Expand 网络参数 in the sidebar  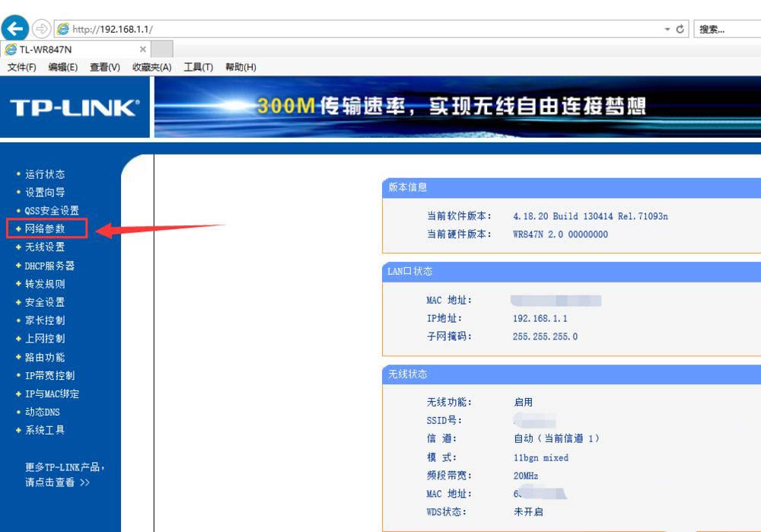[x=45, y=228]
